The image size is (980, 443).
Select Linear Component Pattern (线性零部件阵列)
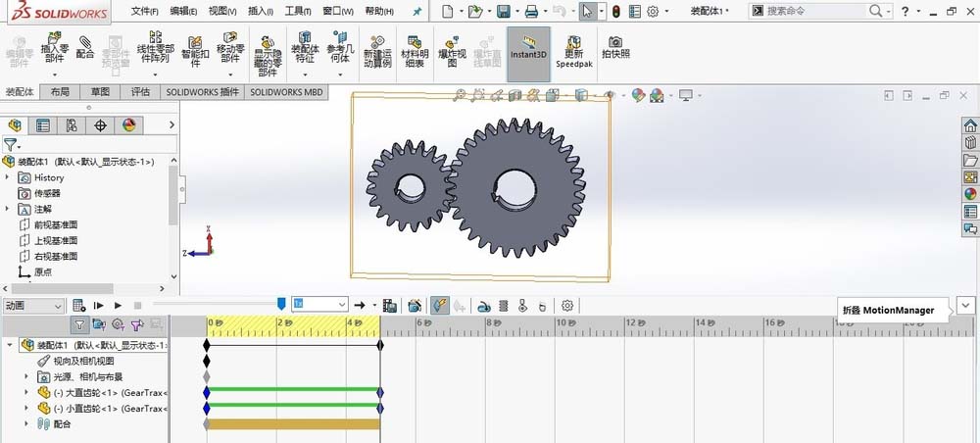coord(154,47)
